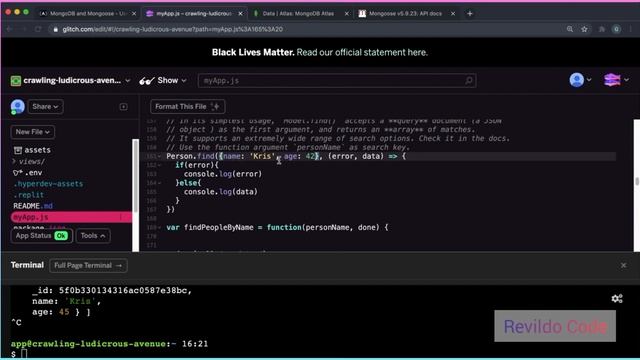
Task: Expand the views/ folder
Action: [x=29, y=161]
